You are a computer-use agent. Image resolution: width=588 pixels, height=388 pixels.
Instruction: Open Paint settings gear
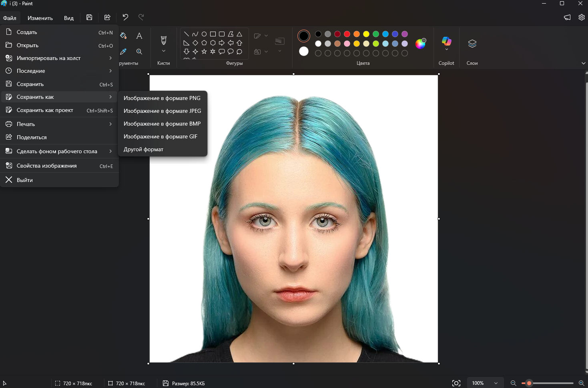[582, 17]
